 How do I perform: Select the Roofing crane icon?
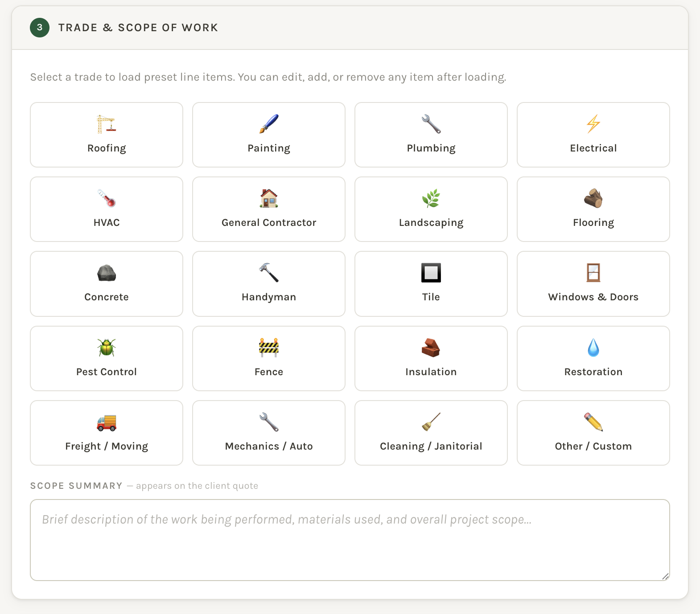(x=106, y=124)
